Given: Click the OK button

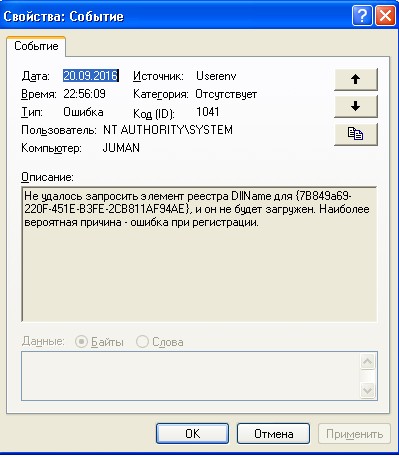Looking at the screenshot, I should pyautogui.click(x=192, y=434).
